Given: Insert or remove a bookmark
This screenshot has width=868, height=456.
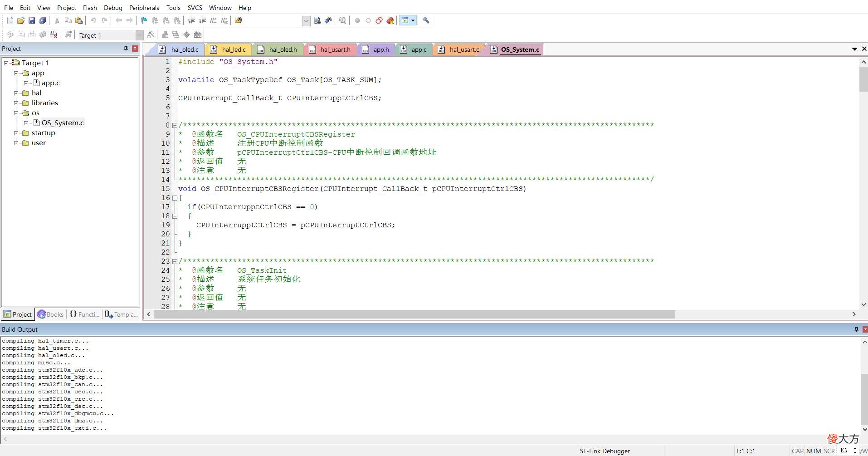Looking at the screenshot, I should (x=144, y=20).
